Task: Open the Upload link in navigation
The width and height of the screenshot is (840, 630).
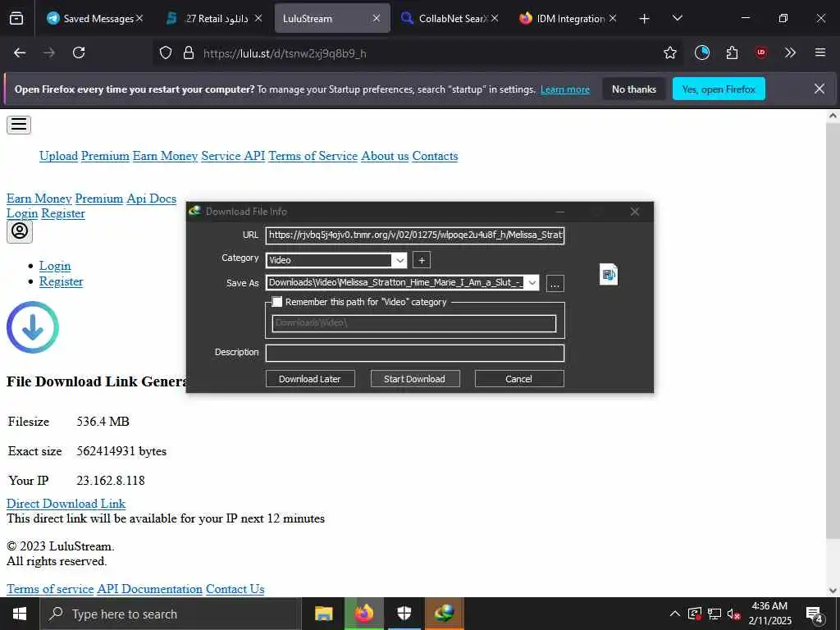Action: point(58,156)
